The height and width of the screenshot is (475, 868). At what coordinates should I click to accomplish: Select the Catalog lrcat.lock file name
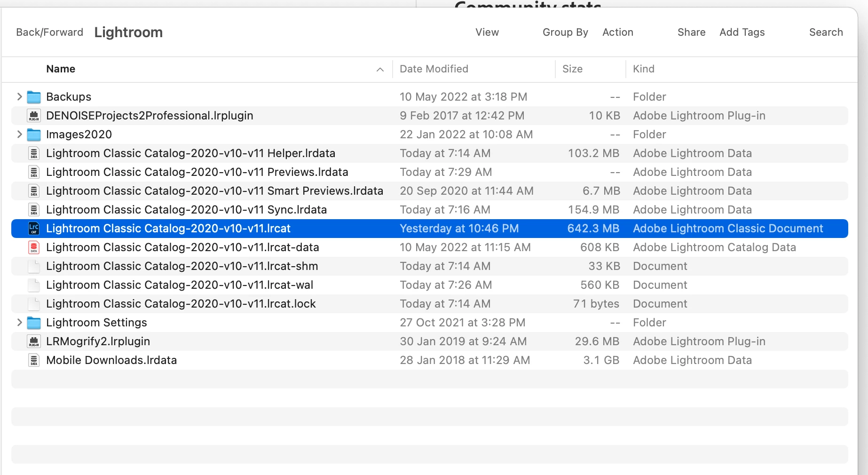pyautogui.click(x=181, y=304)
